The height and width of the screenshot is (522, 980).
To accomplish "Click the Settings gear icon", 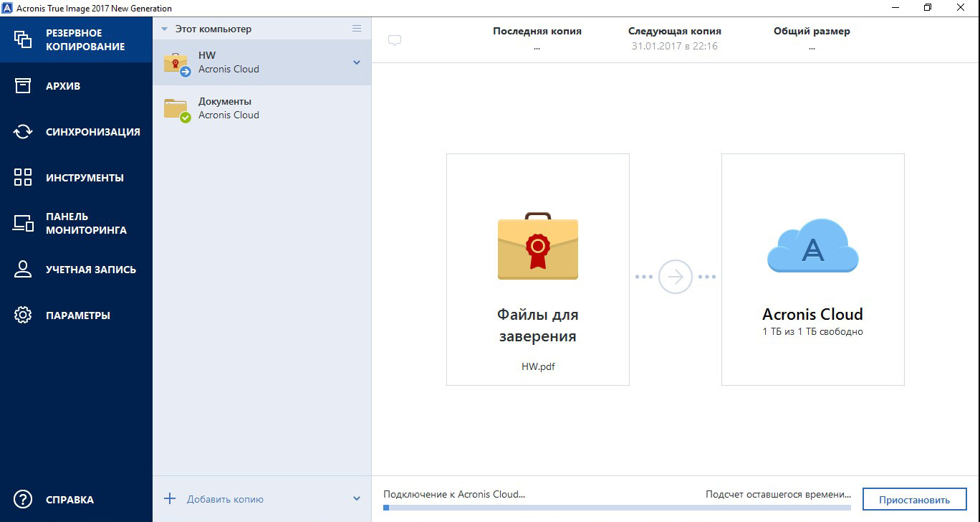I will [x=23, y=315].
